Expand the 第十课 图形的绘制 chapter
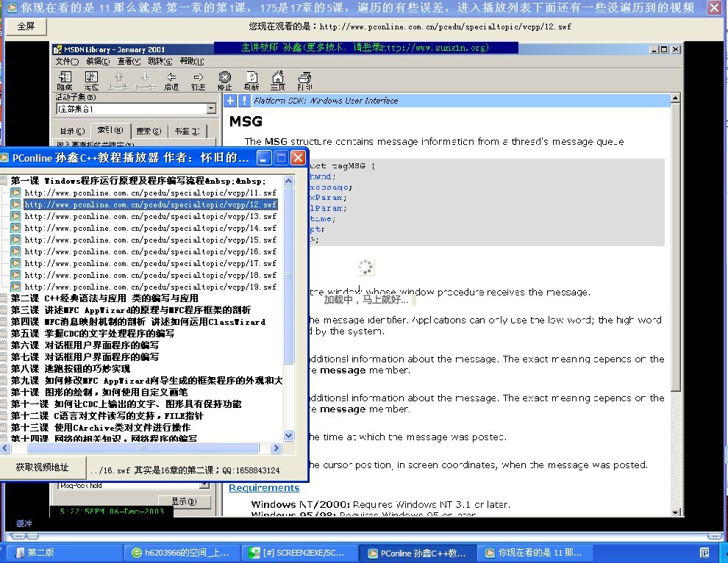Screen dimensions: 728x563 tap(3, 392)
